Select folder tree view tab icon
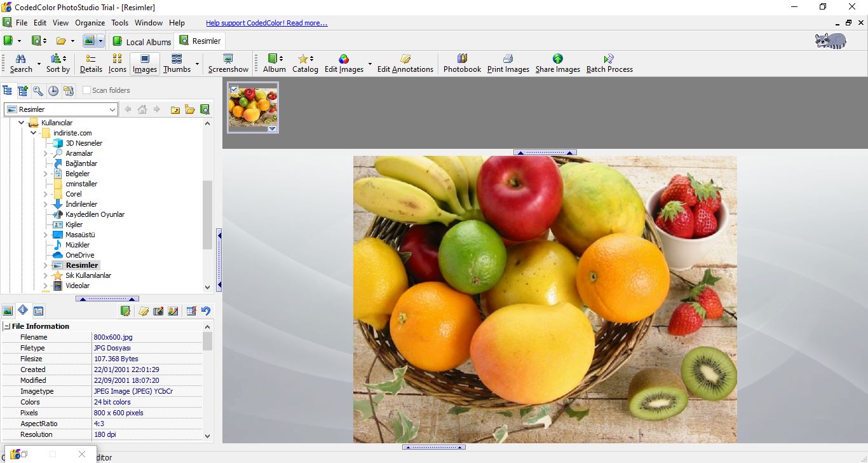This screenshot has height=463, width=868. pos(8,90)
